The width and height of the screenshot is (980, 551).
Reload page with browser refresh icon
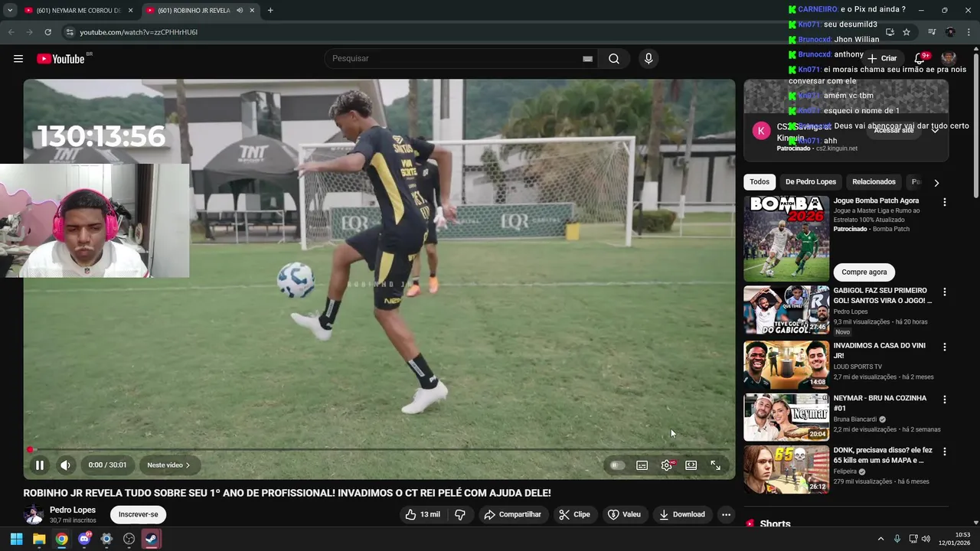point(47,32)
